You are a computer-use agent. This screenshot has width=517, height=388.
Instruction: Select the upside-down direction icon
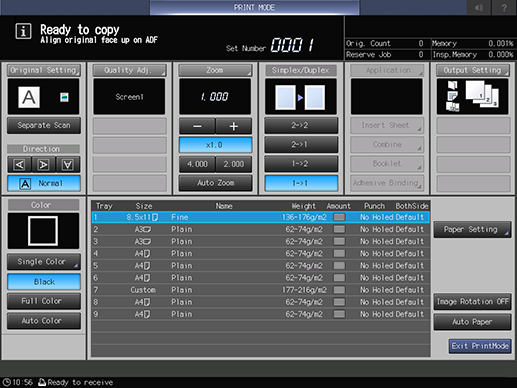point(68,164)
